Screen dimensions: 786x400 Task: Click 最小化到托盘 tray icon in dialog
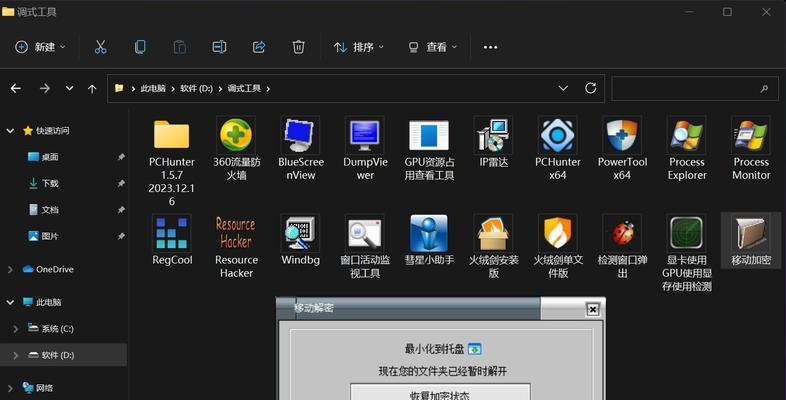[474, 349]
